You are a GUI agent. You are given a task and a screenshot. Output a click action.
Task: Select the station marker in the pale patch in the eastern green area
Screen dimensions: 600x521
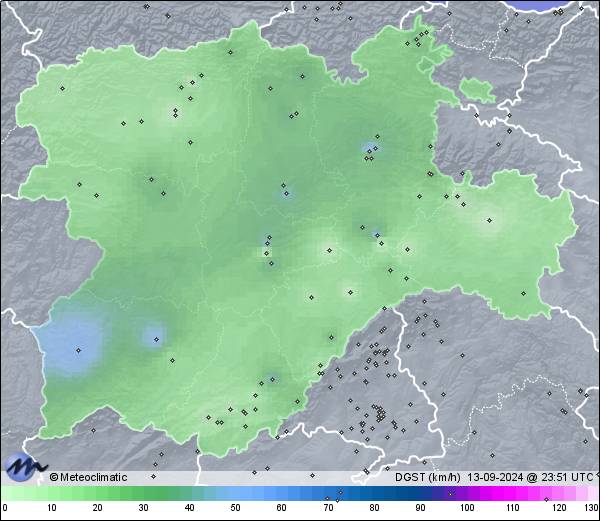click(489, 220)
